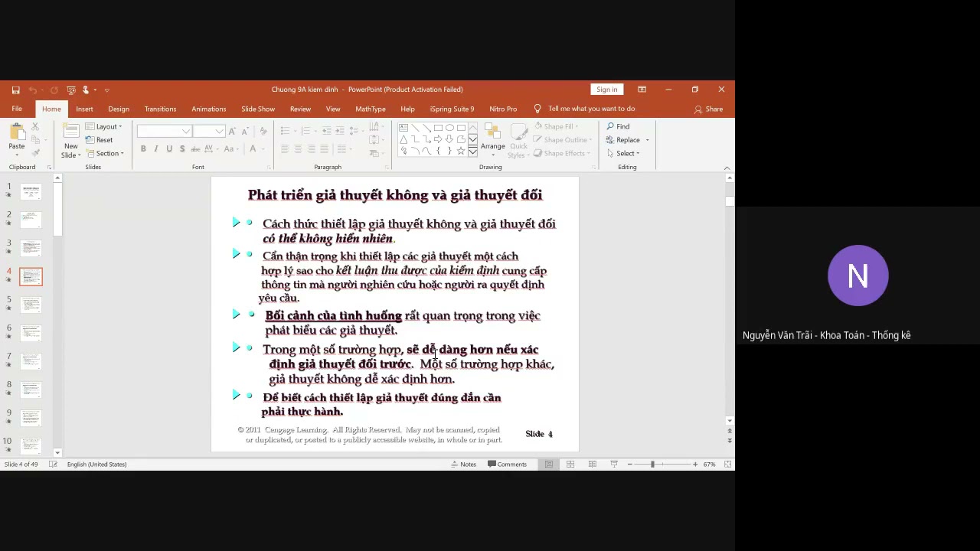Select the oval shape in shapes gallery

(x=449, y=128)
